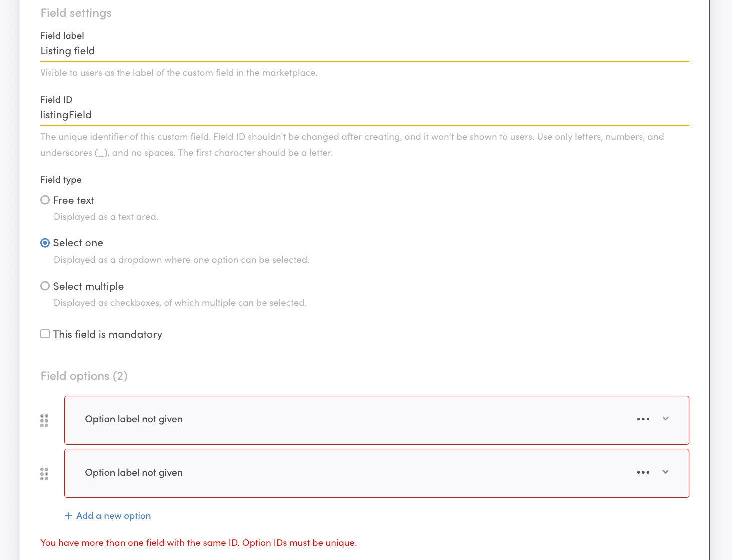Click the red duplicate option ID error message

199,543
